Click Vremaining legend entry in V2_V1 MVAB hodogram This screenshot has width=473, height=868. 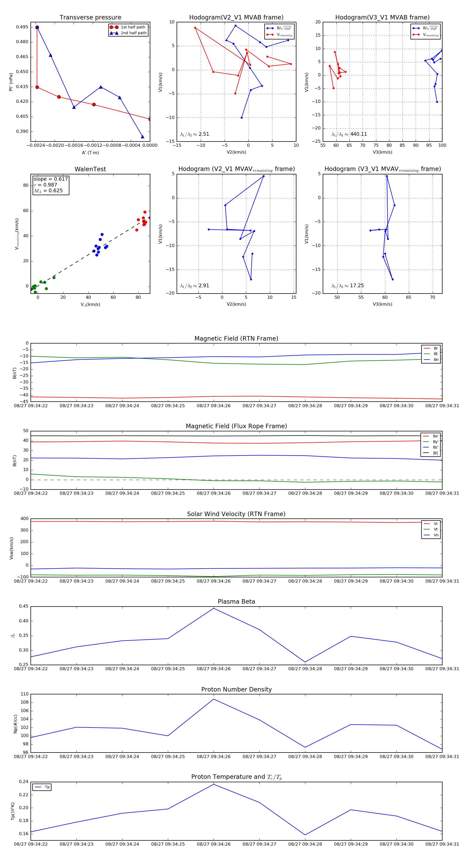[x=279, y=35]
